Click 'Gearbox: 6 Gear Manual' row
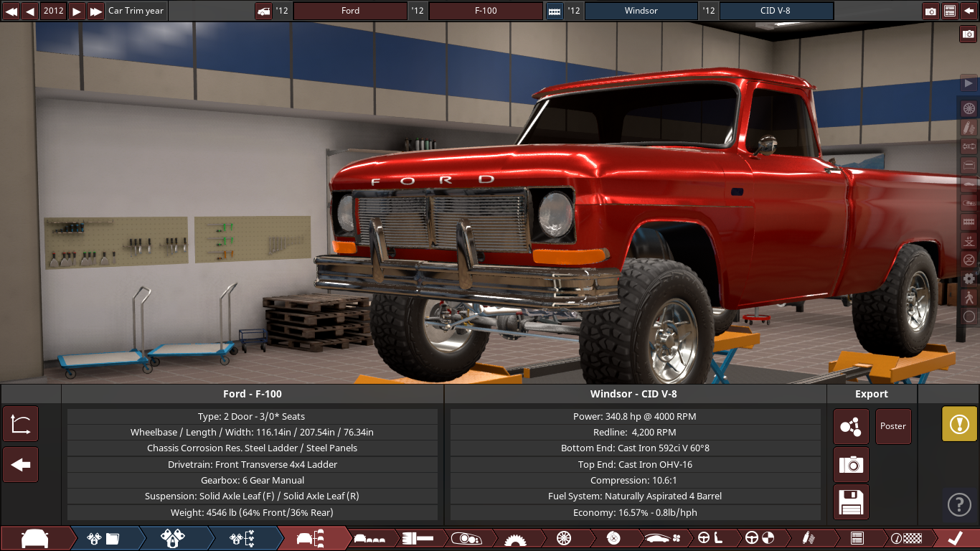This screenshot has height=551, width=980. 253,481
